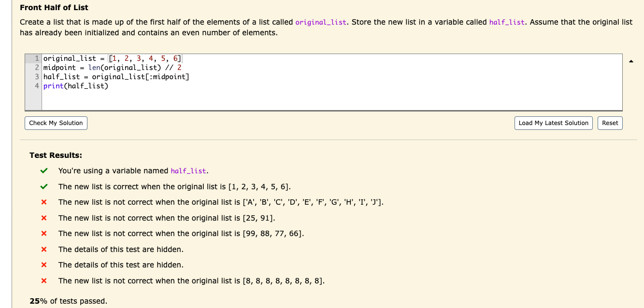The height and width of the screenshot is (308, 644).
Task: Click the red X beside the ['A' through 'J'] test
Action: point(44,202)
